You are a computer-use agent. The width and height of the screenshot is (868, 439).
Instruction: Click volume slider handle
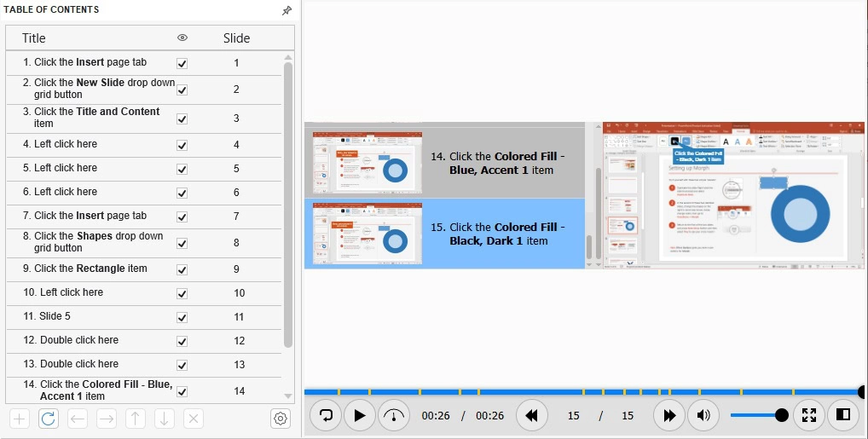[x=782, y=415]
